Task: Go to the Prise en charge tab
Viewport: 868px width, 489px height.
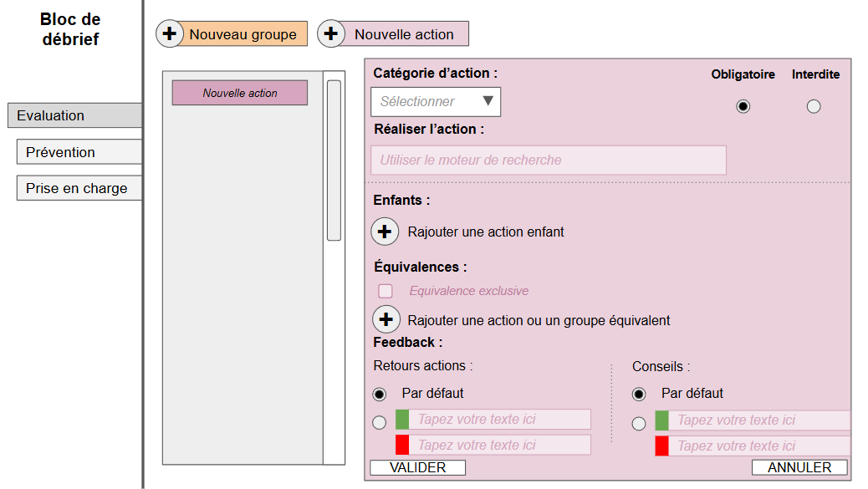Action: pos(79,188)
